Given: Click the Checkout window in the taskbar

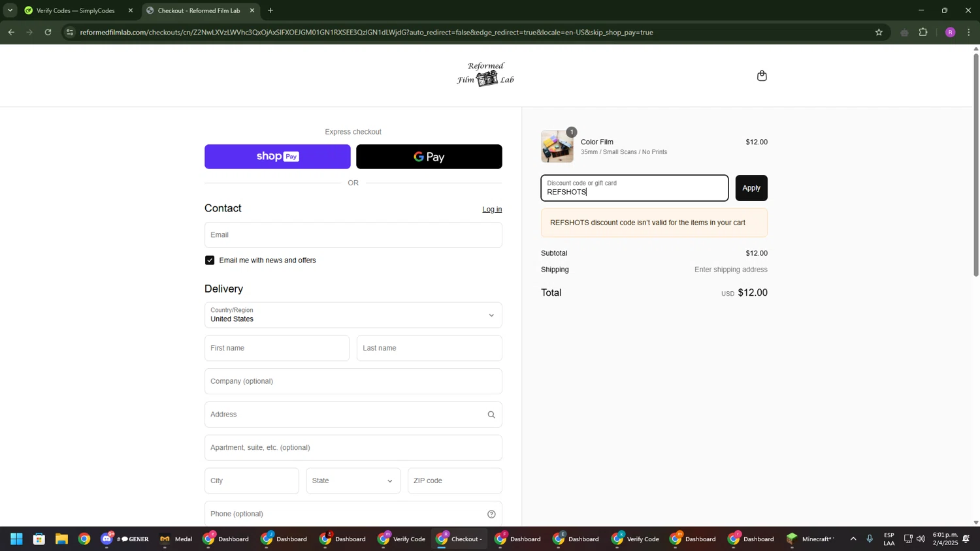Looking at the screenshot, I should click(x=460, y=539).
